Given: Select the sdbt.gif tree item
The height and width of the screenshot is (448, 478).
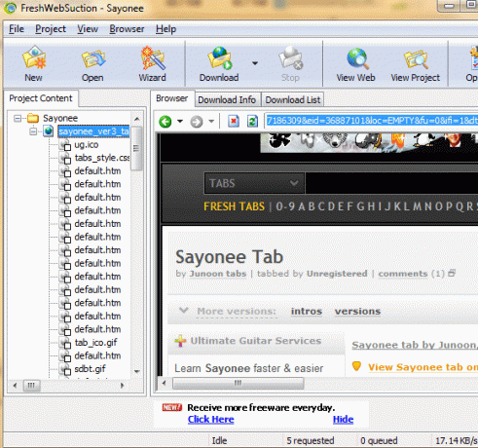Looking at the screenshot, I should tap(90, 369).
